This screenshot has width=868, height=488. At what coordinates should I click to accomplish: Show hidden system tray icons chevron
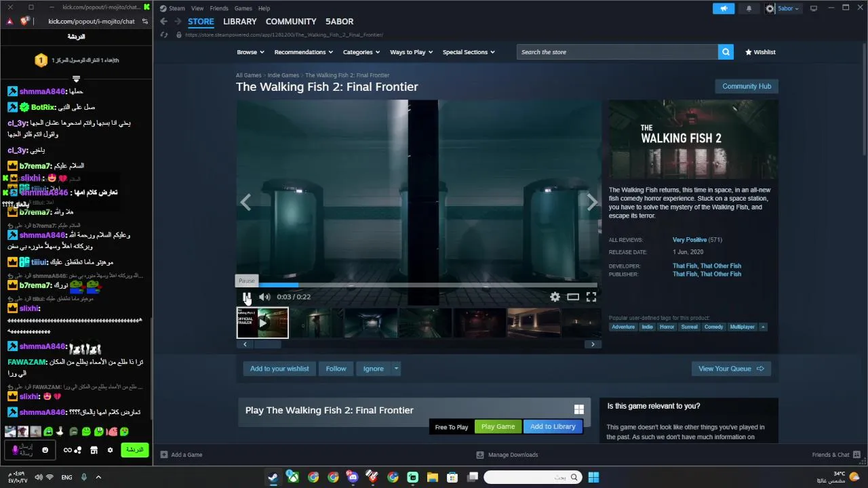(98, 477)
